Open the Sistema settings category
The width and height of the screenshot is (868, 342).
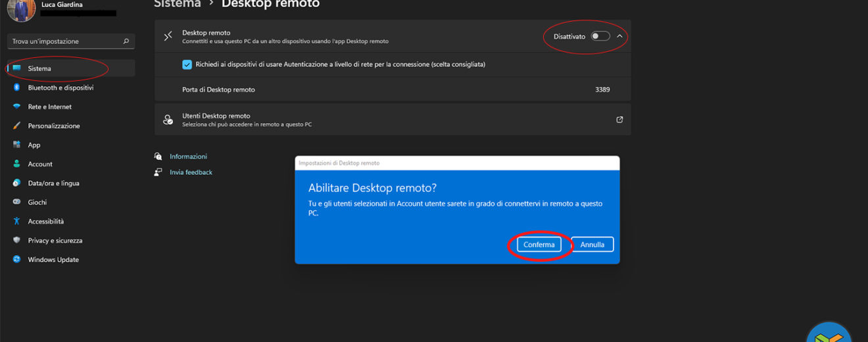pos(39,68)
